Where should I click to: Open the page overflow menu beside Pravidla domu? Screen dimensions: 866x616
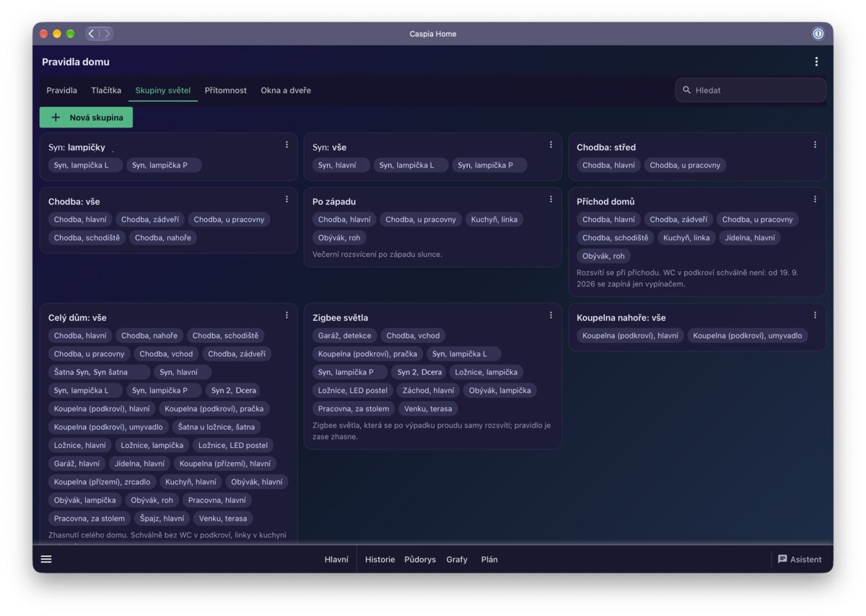coord(816,62)
